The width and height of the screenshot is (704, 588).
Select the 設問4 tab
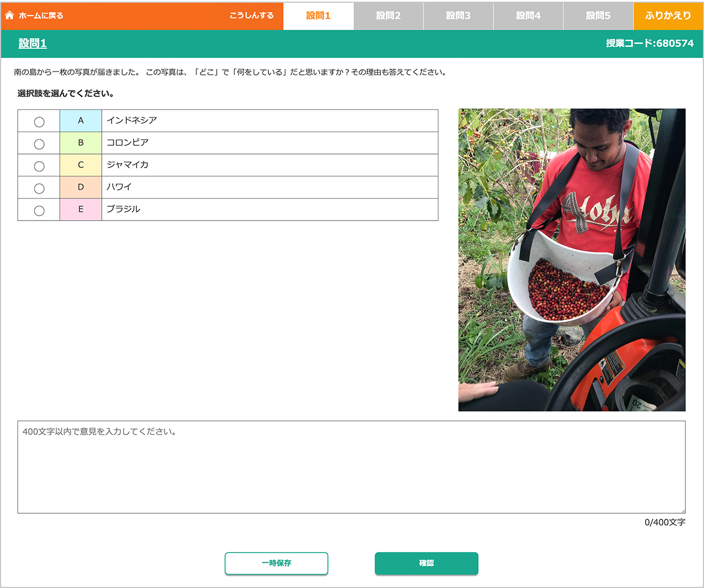click(x=528, y=16)
